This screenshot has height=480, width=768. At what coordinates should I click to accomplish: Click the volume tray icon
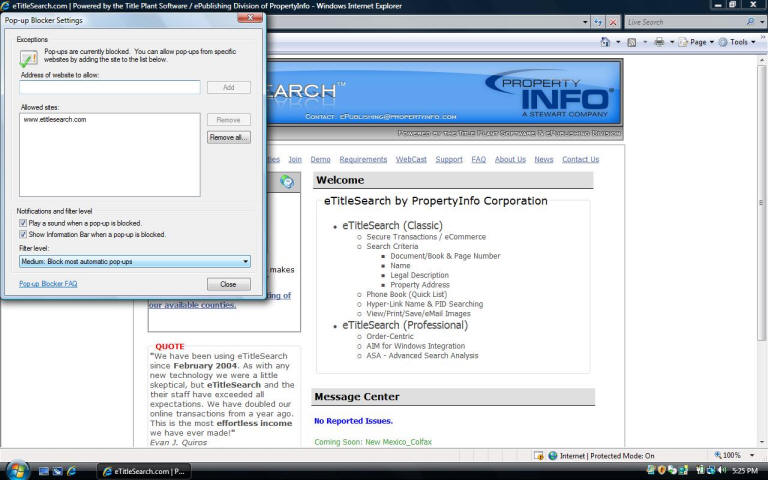pyautogui.click(x=721, y=471)
